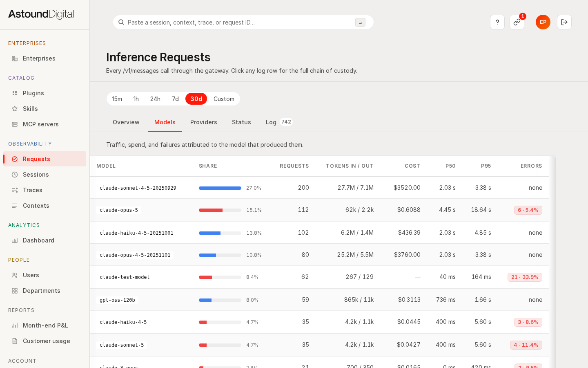Click the $3760.00 cost value
This screenshot has width=588, height=368.
[407, 255]
